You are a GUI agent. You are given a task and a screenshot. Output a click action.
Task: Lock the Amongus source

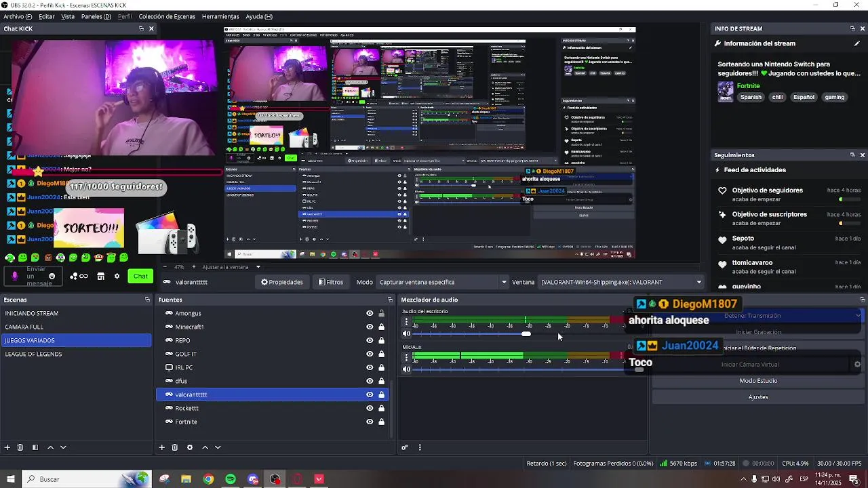381,313
